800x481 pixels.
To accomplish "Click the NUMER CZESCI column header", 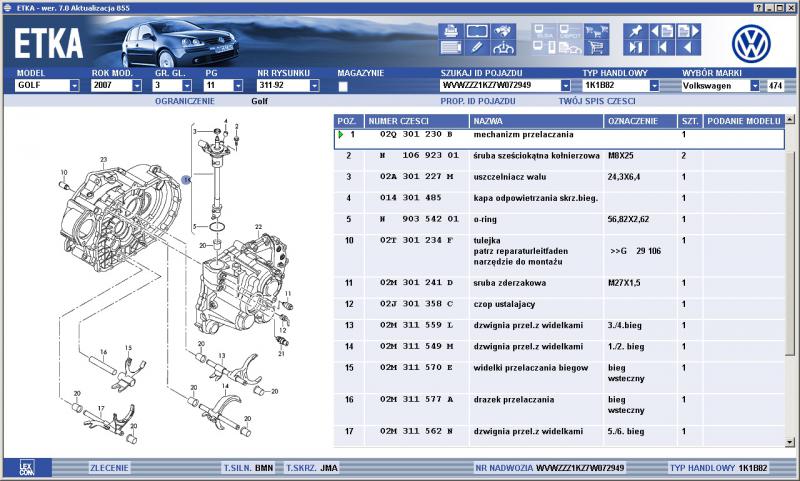I will click(x=416, y=121).
